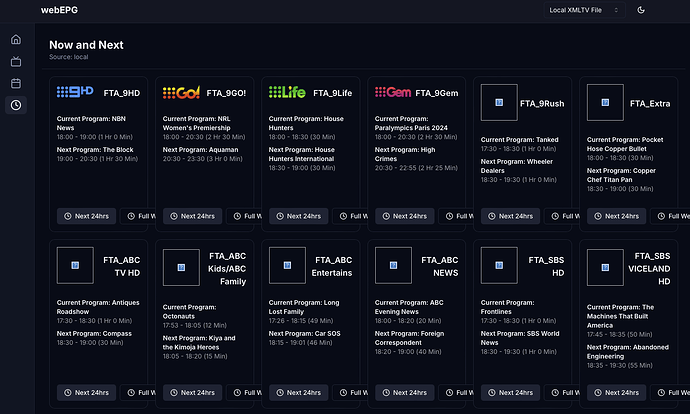Click the FTA_Extra placeholder logo

pos(605,103)
